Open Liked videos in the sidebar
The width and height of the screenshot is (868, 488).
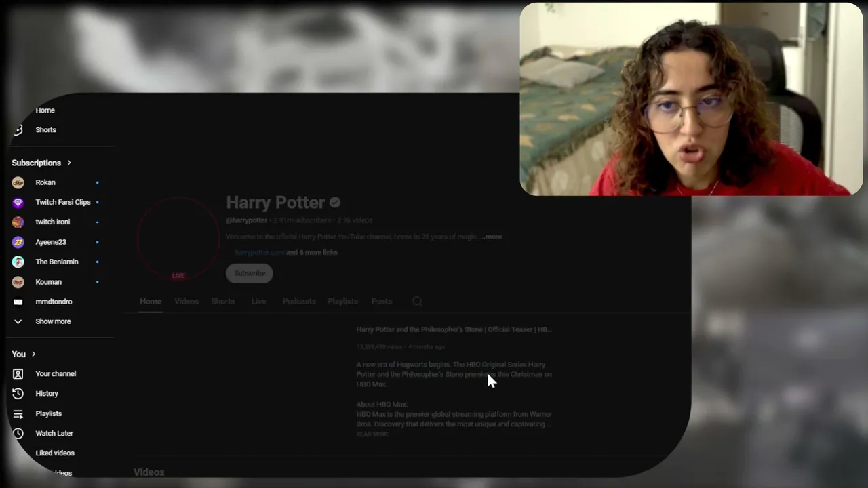pyautogui.click(x=55, y=453)
